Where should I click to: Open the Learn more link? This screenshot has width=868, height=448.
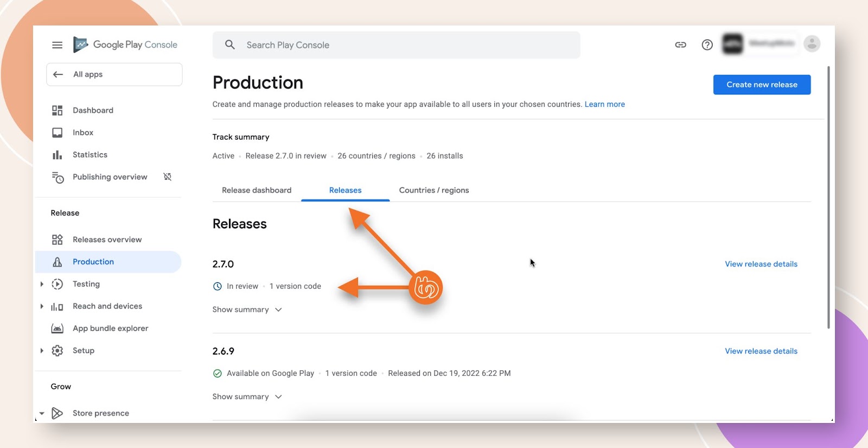[604, 104]
